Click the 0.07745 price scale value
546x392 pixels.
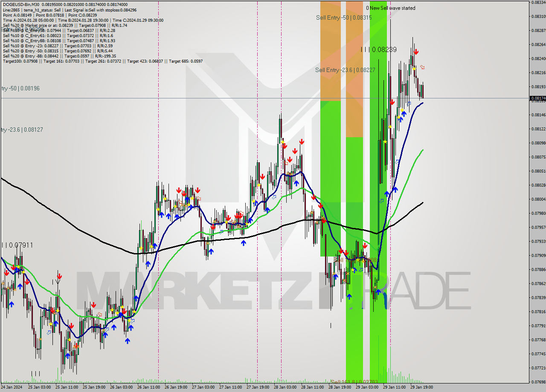coord(538,354)
